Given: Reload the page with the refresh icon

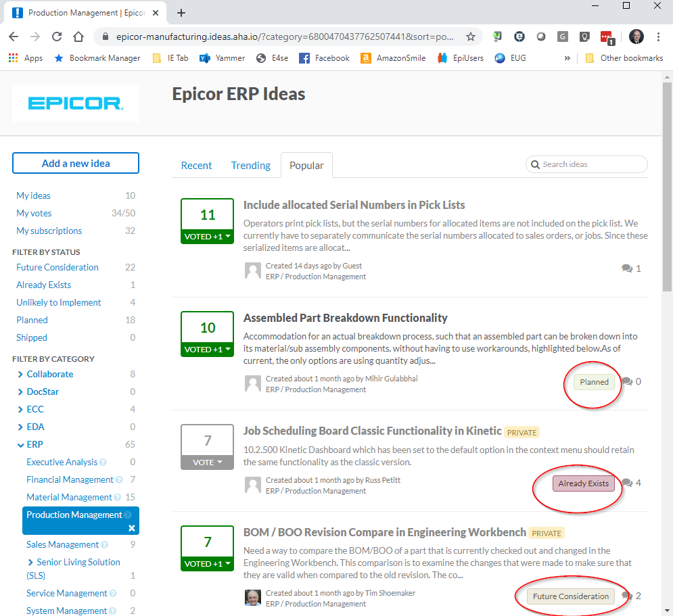Looking at the screenshot, I should click(57, 37).
